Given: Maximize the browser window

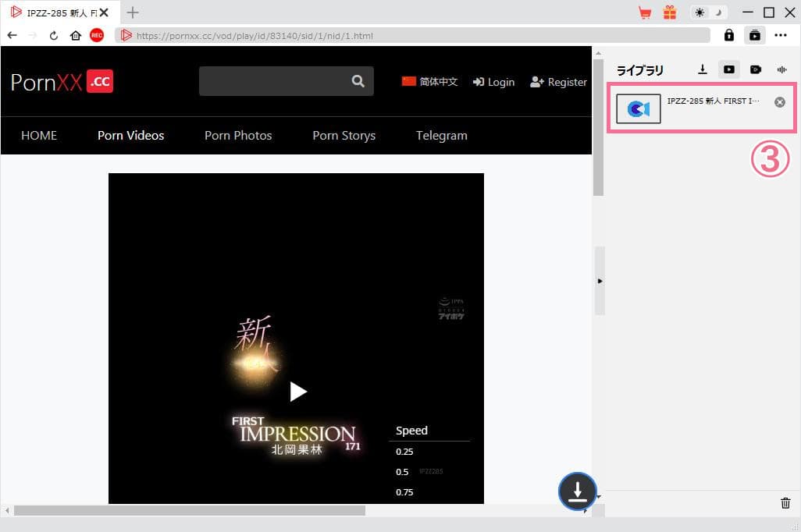Looking at the screenshot, I should [x=769, y=12].
